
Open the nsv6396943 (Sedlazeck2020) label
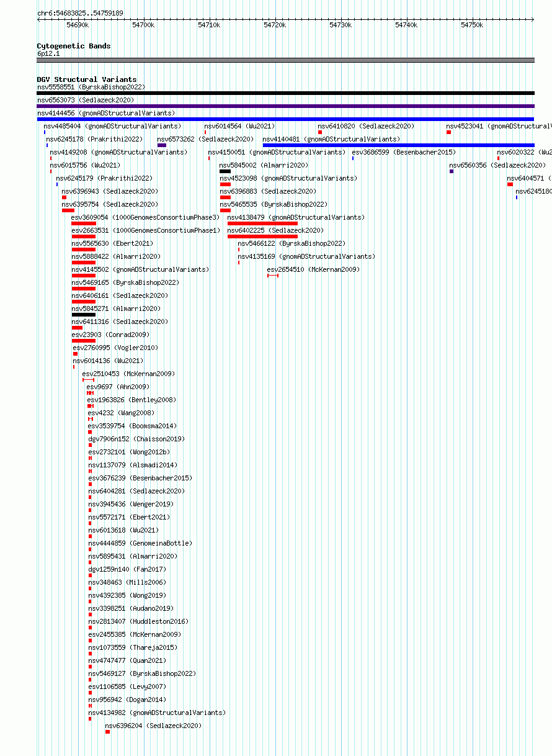(110, 191)
